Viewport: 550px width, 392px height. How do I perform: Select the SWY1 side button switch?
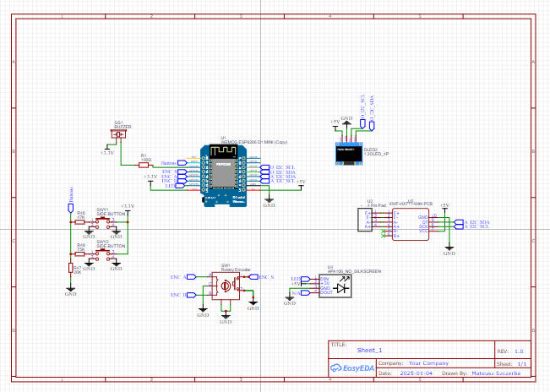click(x=103, y=222)
